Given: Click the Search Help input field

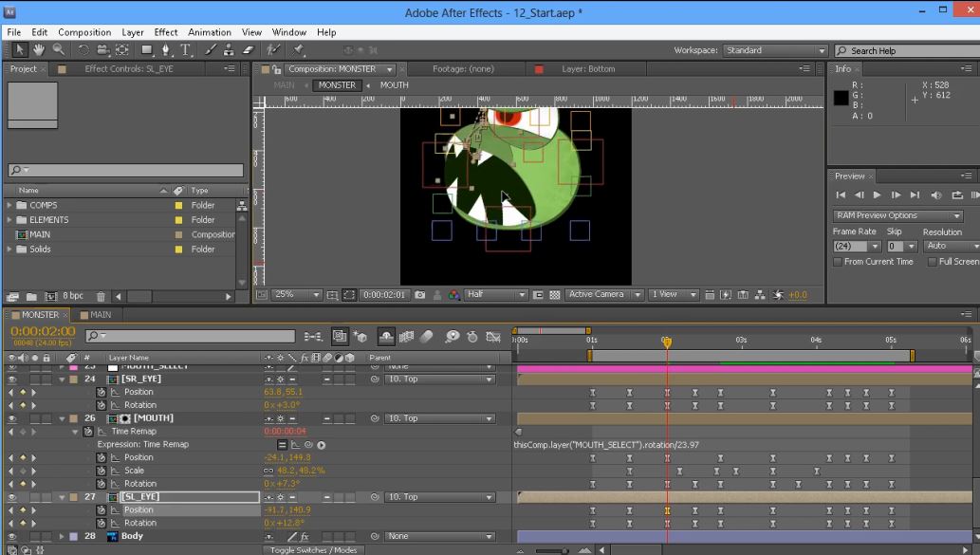Looking at the screenshot, I should pyautogui.click(x=908, y=50).
